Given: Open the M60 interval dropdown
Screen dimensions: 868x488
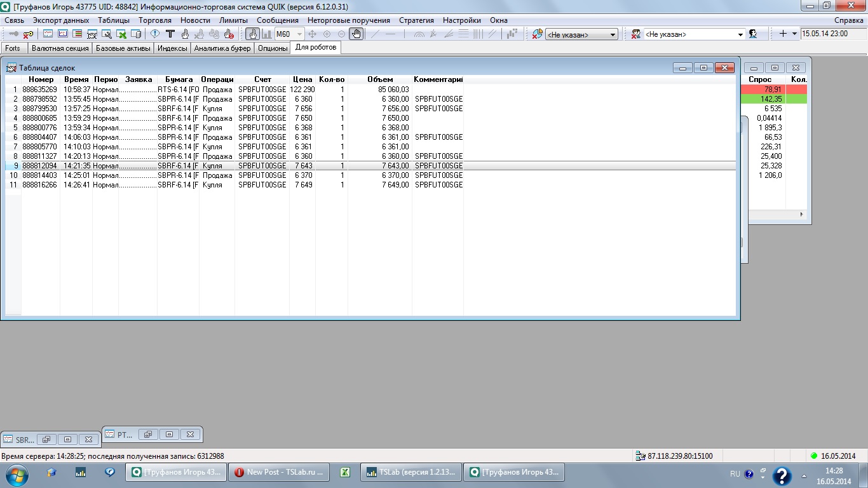Looking at the screenshot, I should [300, 34].
